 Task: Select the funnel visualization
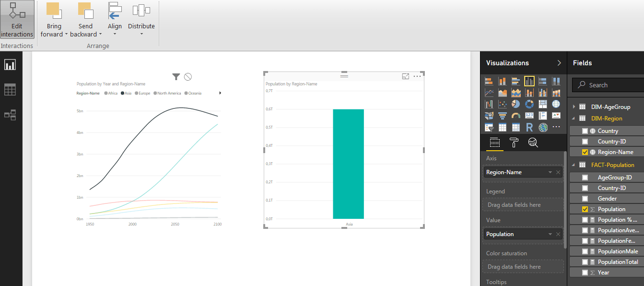click(503, 116)
